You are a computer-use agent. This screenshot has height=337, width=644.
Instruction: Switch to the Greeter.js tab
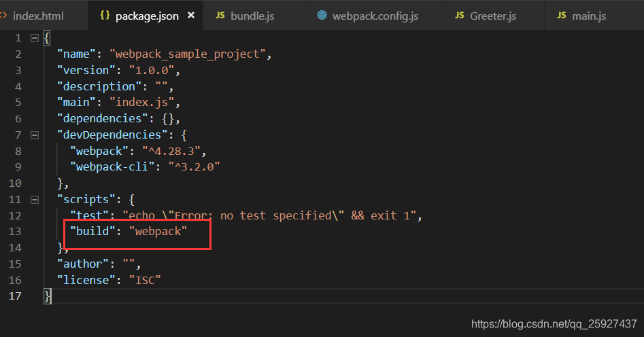point(493,16)
